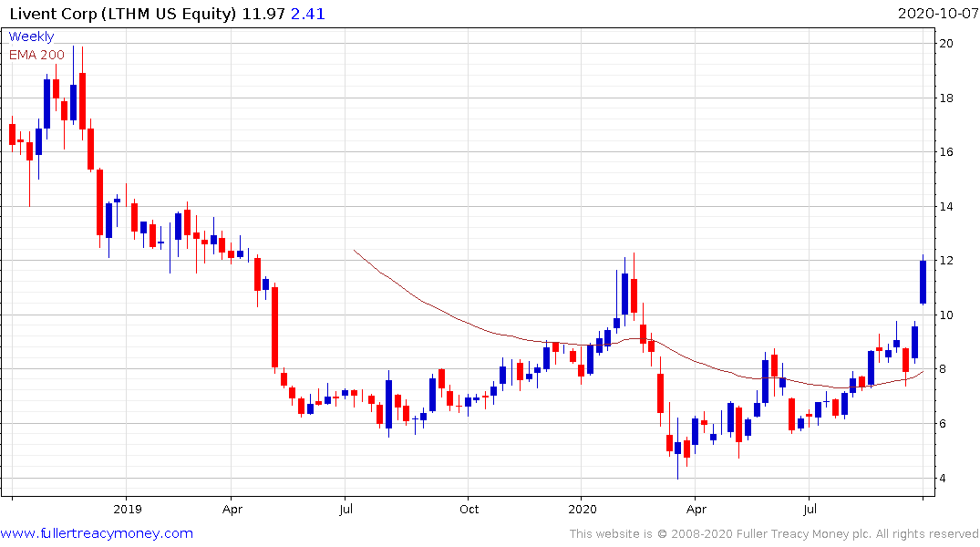Click the y-axis price label 20
The width and height of the screenshot is (980, 547).
(946, 43)
